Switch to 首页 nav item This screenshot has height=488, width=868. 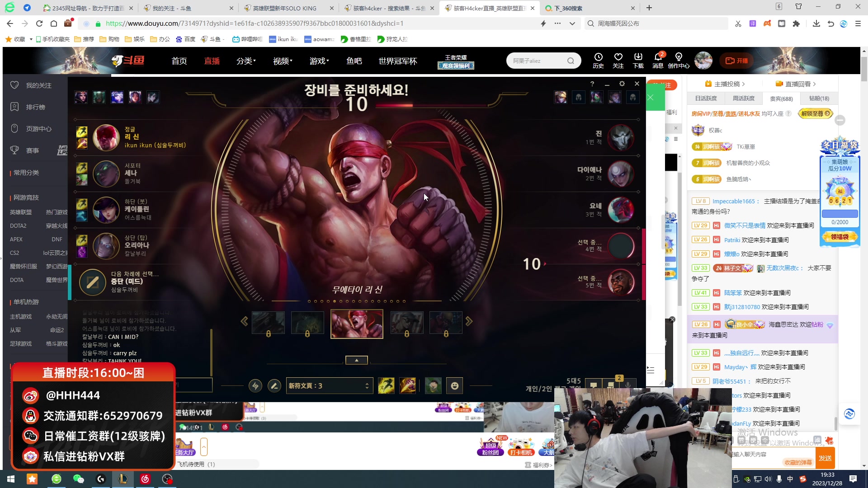pyautogui.click(x=179, y=61)
